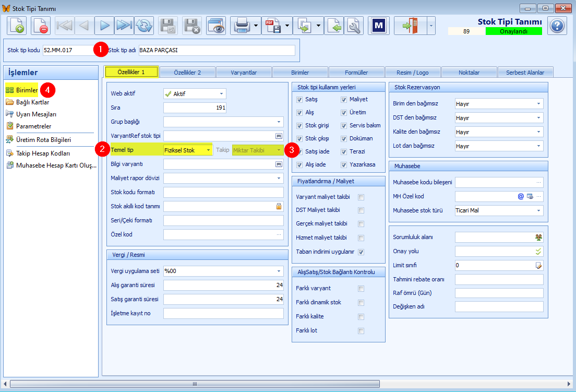This screenshot has height=392, width=576.
Task: Click the new record document icon
Action: [x=17, y=26]
